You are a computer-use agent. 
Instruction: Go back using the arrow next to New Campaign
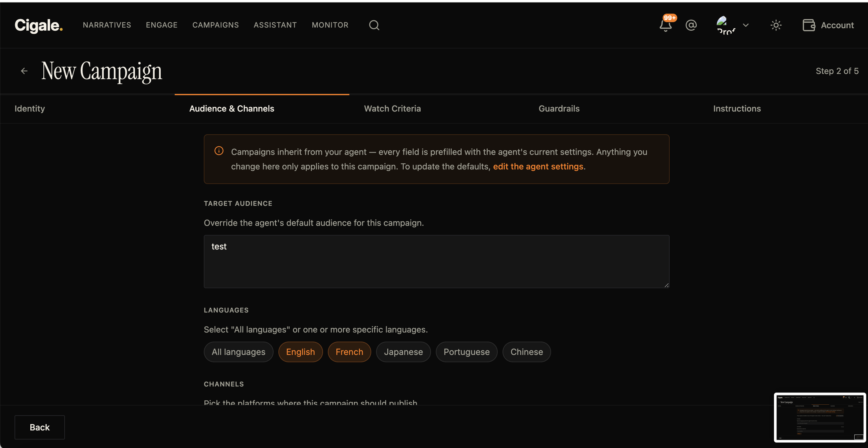click(x=24, y=71)
